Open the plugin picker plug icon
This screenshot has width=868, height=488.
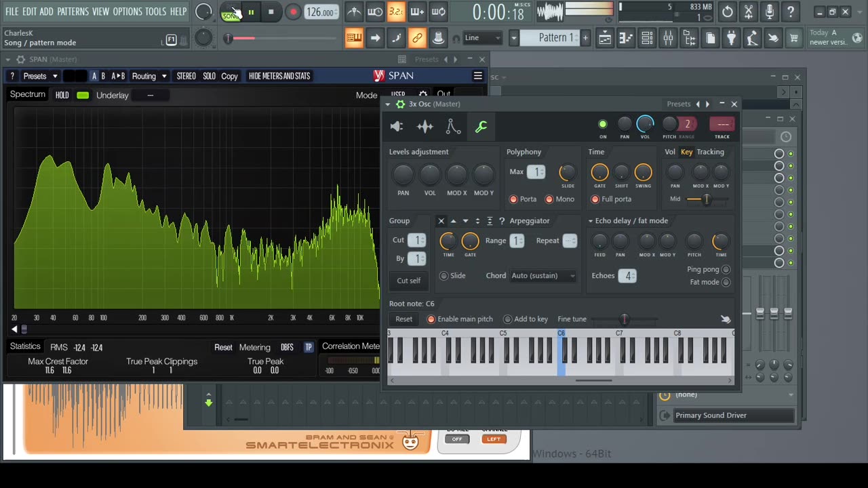pyautogui.click(x=731, y=38)
